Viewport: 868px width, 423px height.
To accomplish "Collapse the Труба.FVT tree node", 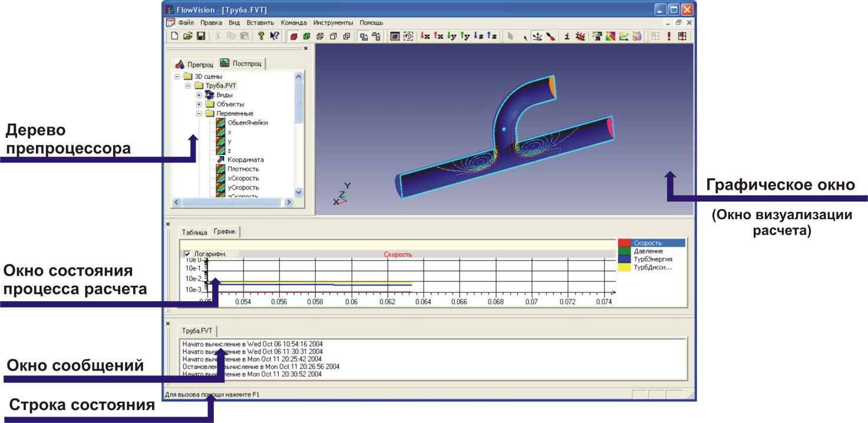I will (x=188, y=85).
